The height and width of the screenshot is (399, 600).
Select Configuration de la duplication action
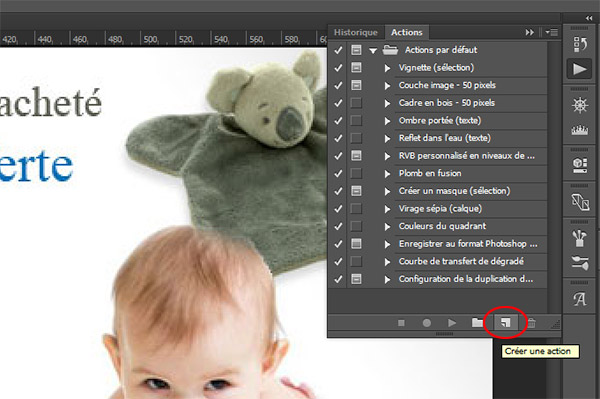[466, 279]
